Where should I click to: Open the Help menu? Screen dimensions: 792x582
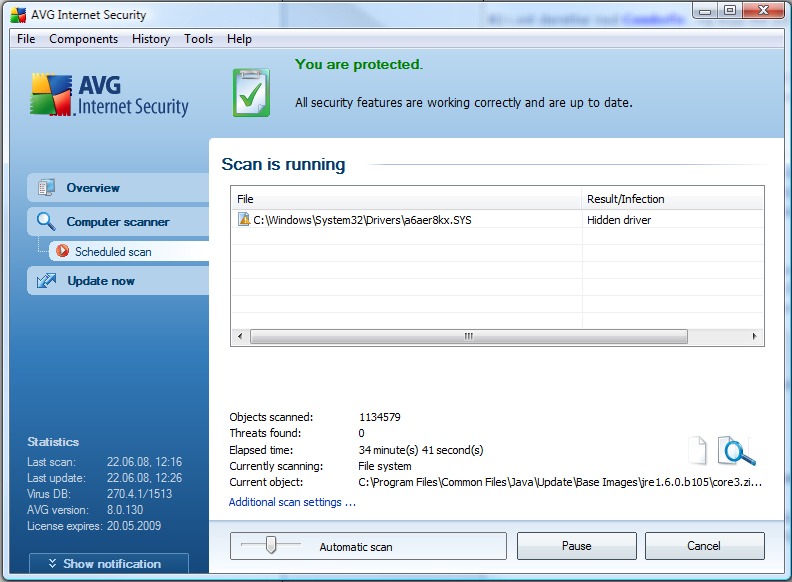tap(239, 39)
